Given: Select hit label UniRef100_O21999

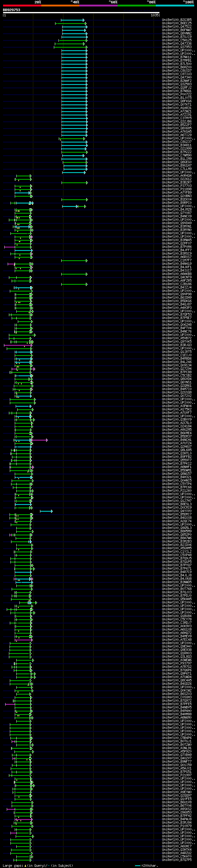Looking at the screenshot, I should 177,149.
